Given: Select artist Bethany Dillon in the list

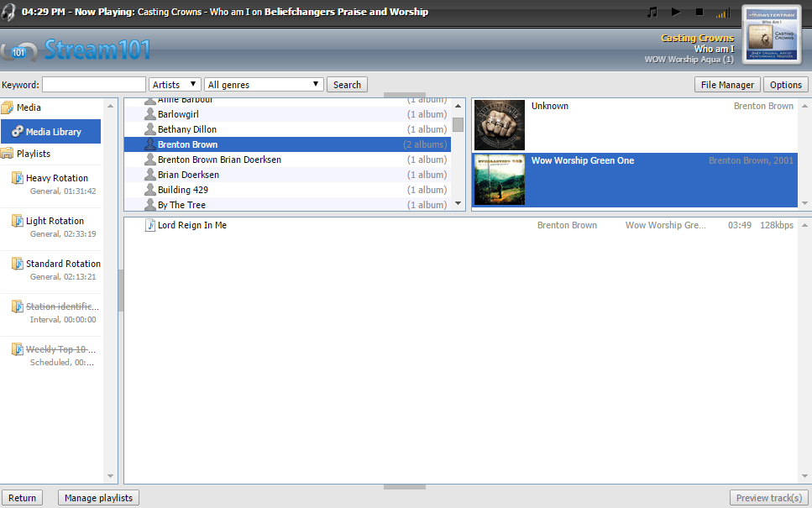Looking at the screenshot, I should click(x=186, y=129).
